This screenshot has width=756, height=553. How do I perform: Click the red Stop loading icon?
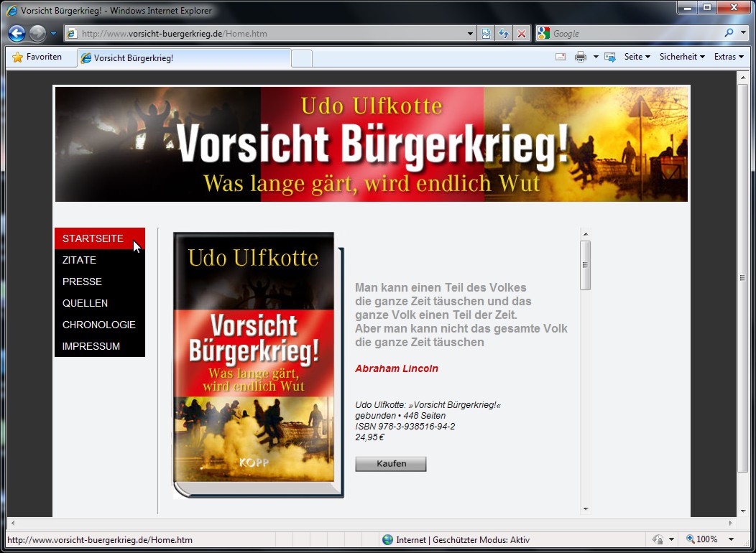tap(521, 34)
